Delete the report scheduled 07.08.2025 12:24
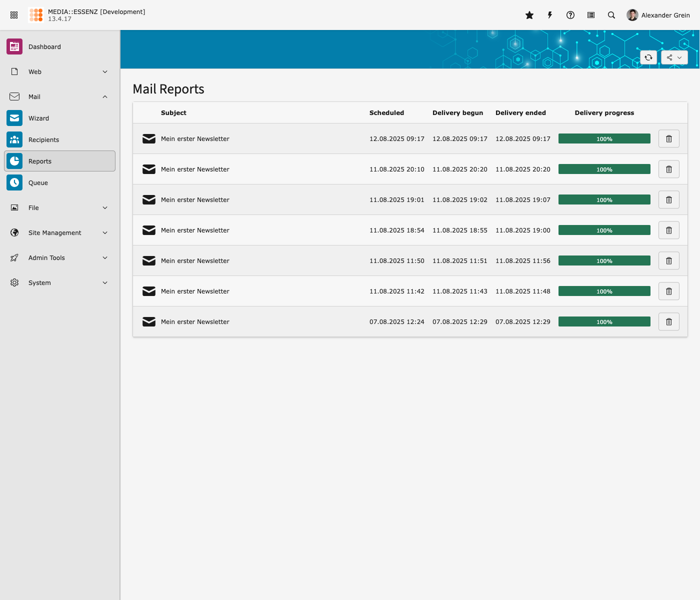The image size is (700, 600). [x=668, y=322]
